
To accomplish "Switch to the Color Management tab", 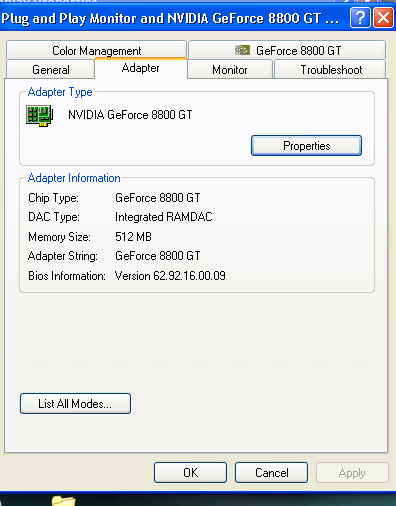I will click(96, 50).
